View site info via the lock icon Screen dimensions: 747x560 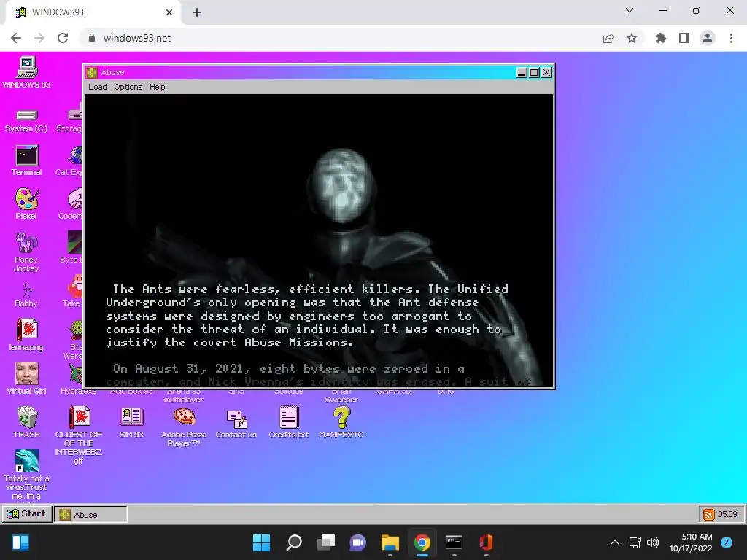click(x=92, y=38)
